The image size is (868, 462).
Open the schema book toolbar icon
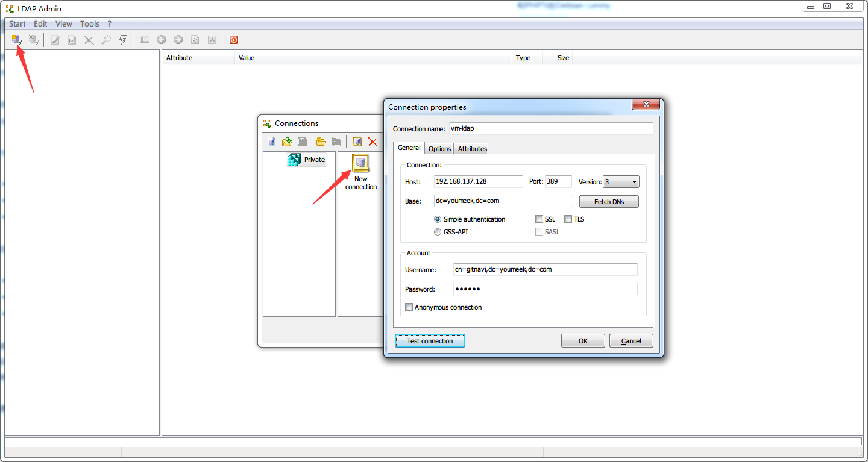[145, 39]
